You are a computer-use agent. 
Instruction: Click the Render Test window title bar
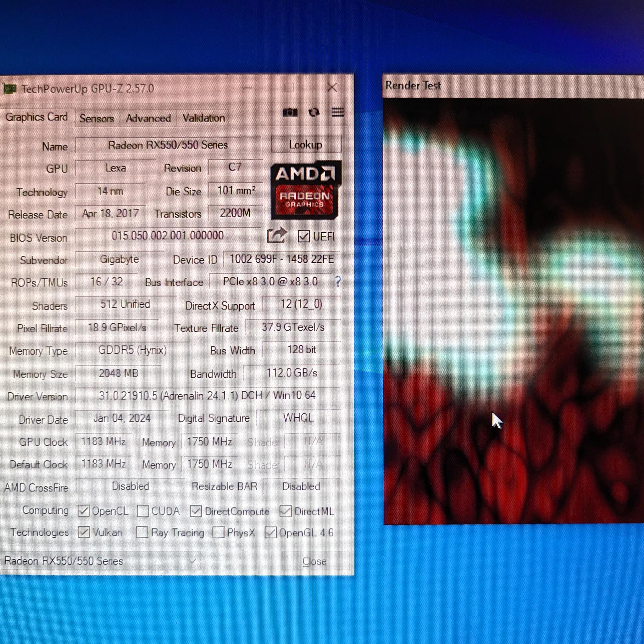coord(513,86)
